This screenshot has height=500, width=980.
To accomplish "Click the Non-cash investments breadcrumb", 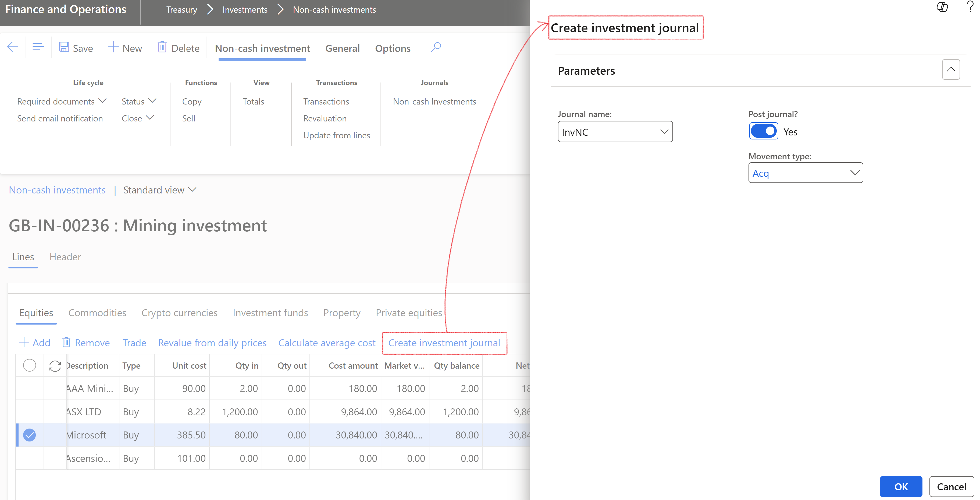I will click(334, 10).
